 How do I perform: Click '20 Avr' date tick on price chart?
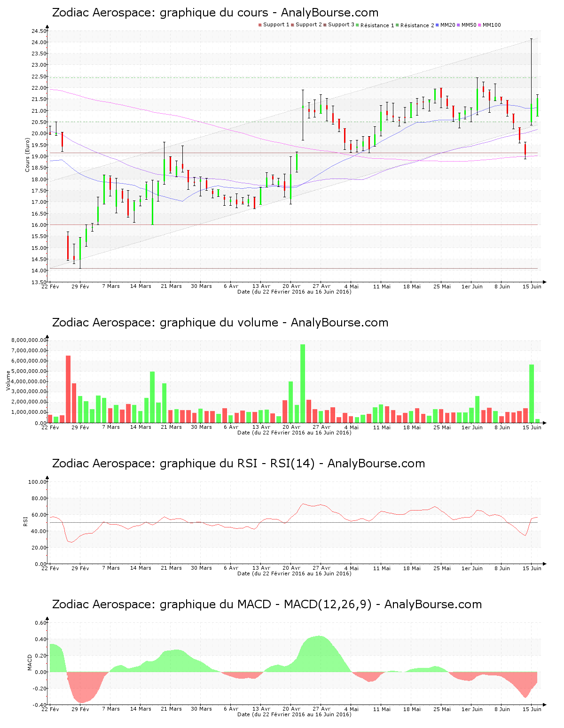pos(291,286)
